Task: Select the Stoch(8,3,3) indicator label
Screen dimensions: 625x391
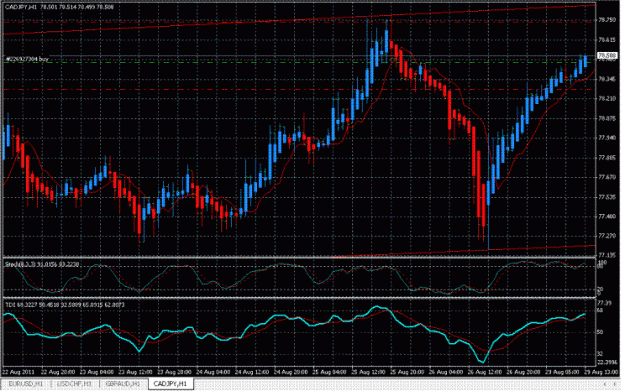Action: point(42,264)
